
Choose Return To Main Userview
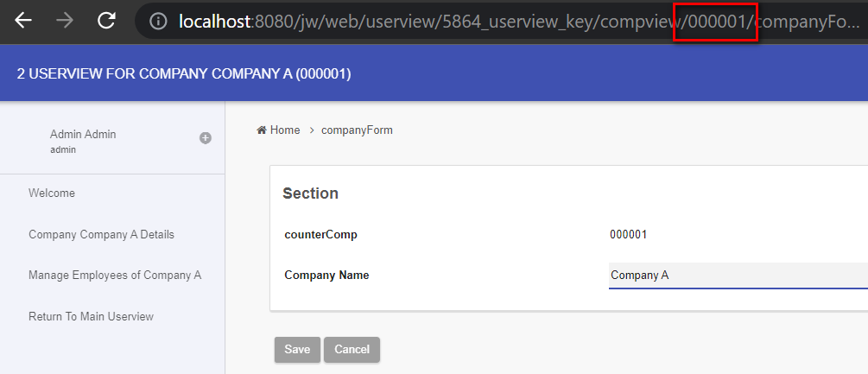coord(91,317)
